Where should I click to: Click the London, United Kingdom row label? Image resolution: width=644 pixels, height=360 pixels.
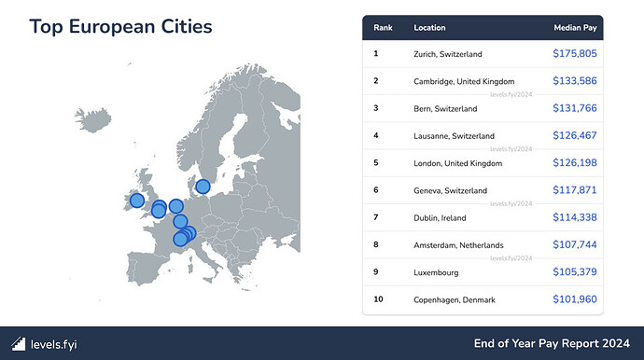click(457, 163)
